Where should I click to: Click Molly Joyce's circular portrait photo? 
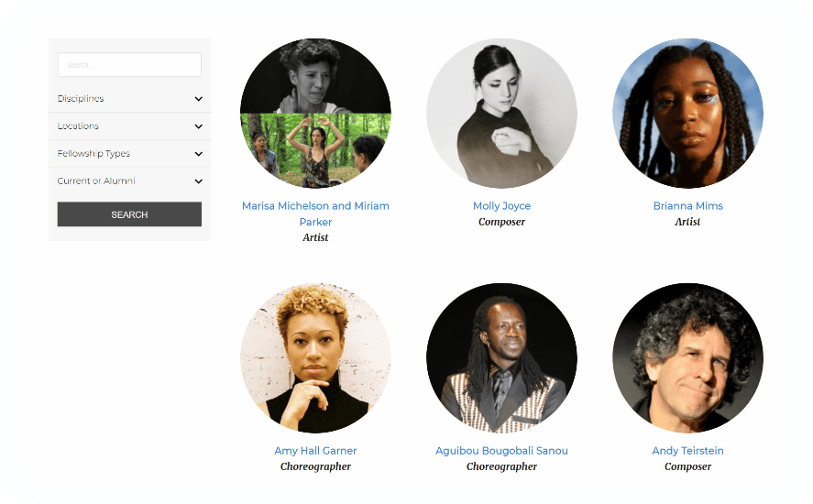click(x=501, y=113)
